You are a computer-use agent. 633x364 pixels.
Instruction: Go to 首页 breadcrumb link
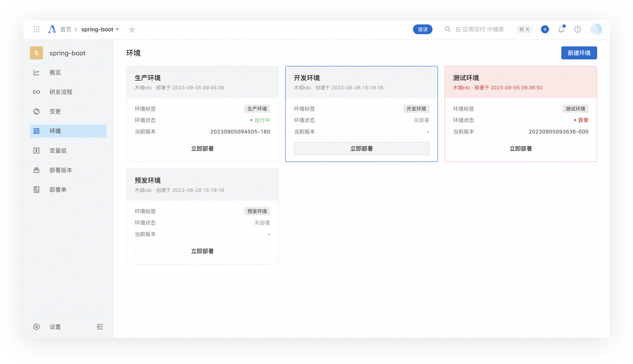pyautogui.click(x=66, y=29)
